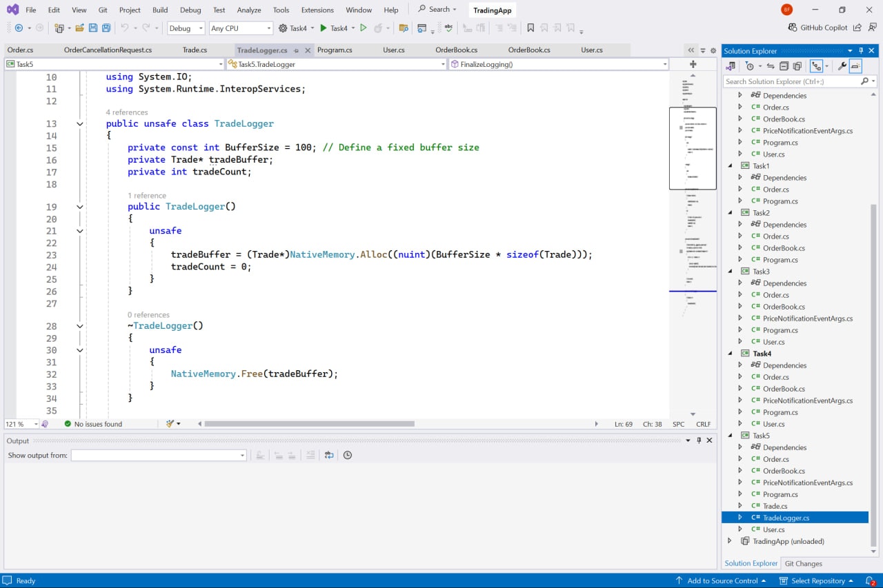Image resolution: width=883 pixels, height=588 pixels.
Task: Click the bookmark icon in the toolbar
Action: (530, 28)
